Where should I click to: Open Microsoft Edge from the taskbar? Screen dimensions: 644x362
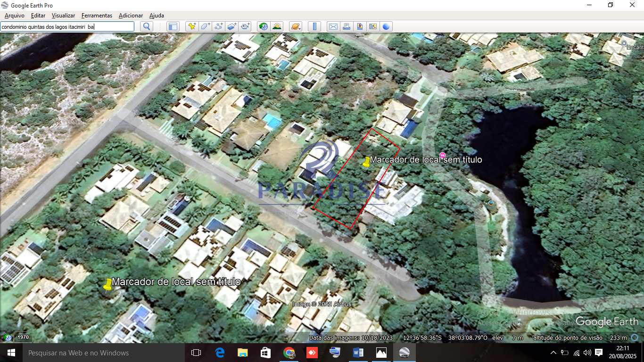coord(220,353)
